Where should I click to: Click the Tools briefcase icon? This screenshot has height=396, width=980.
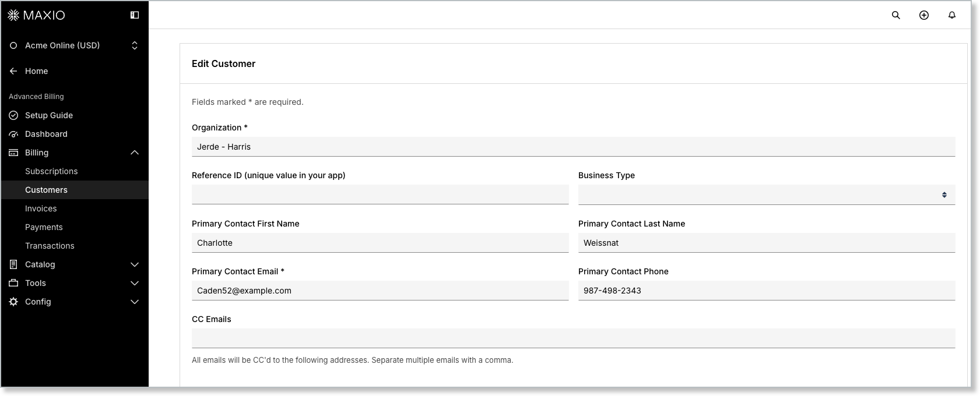tap(13, 283)
